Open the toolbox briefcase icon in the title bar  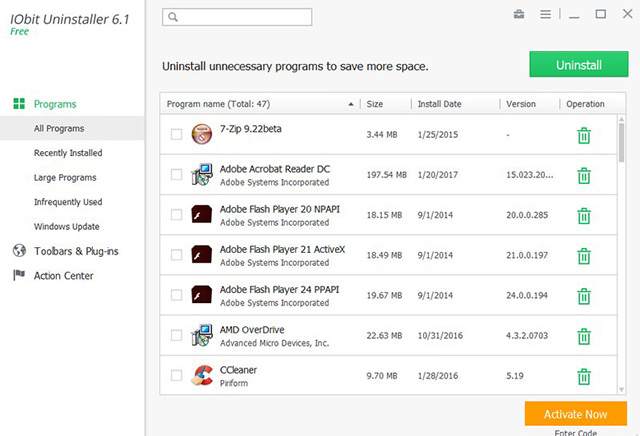(519, 14)
